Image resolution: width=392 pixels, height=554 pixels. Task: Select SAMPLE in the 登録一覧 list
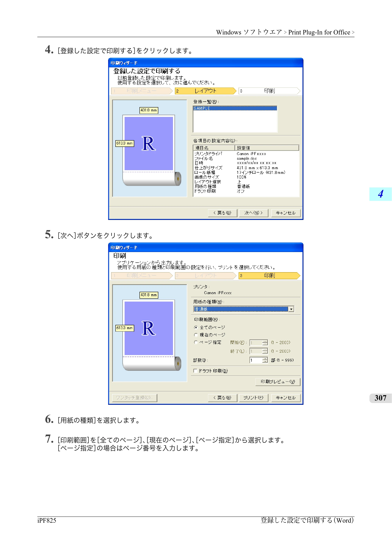(235, 108)
